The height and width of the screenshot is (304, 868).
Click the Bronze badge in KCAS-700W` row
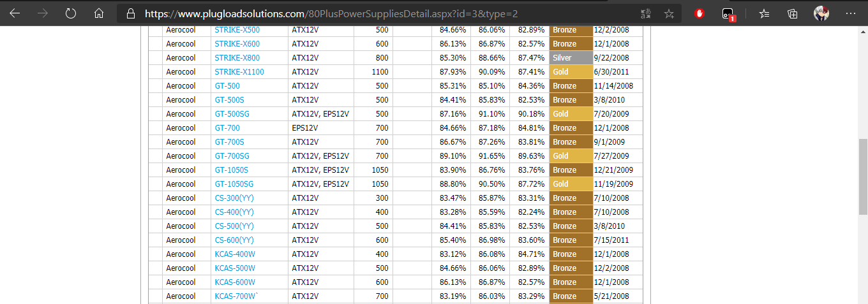tap(571, 296)
